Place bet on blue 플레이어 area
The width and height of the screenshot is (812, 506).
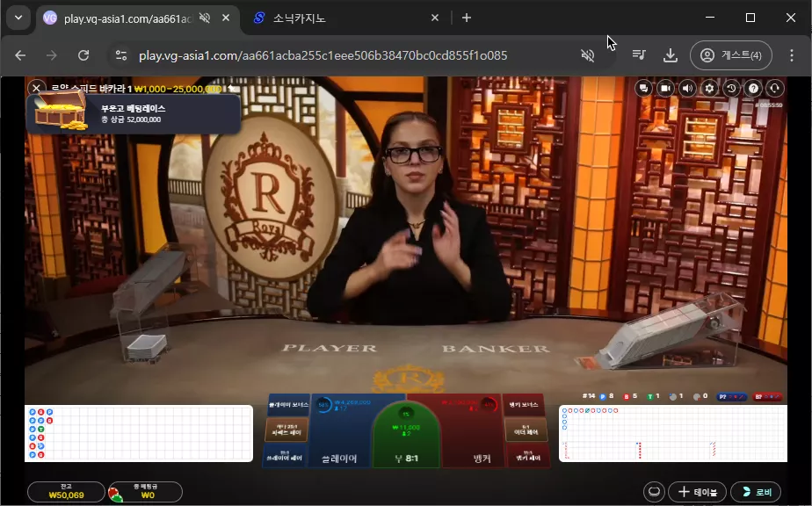[x=342, y=431]
